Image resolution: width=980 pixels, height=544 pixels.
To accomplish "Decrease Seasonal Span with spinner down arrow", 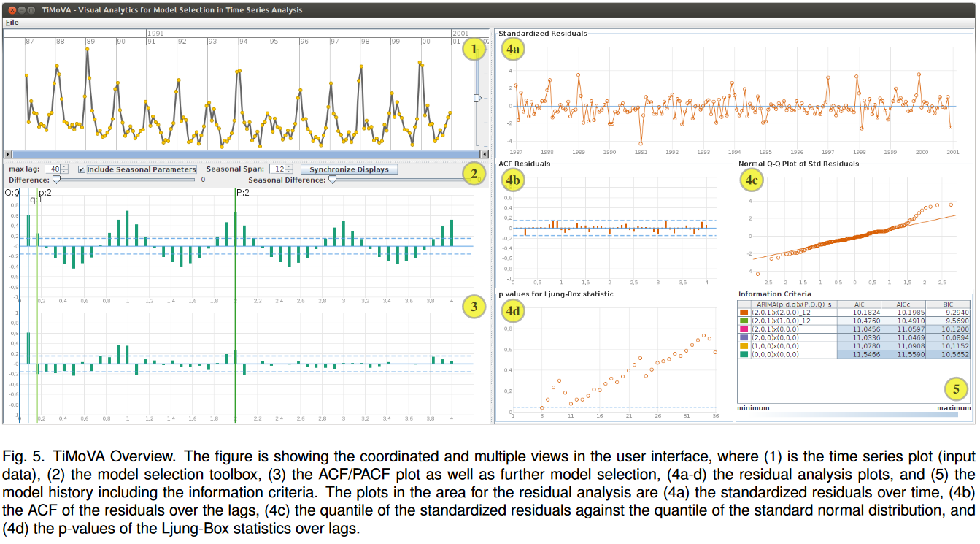I will pyautogui.click(x=290, y=172).
